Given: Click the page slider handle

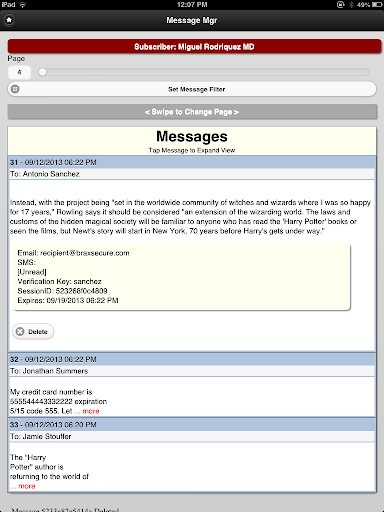Looking at the screenshot, I should (x=42, y=72).
